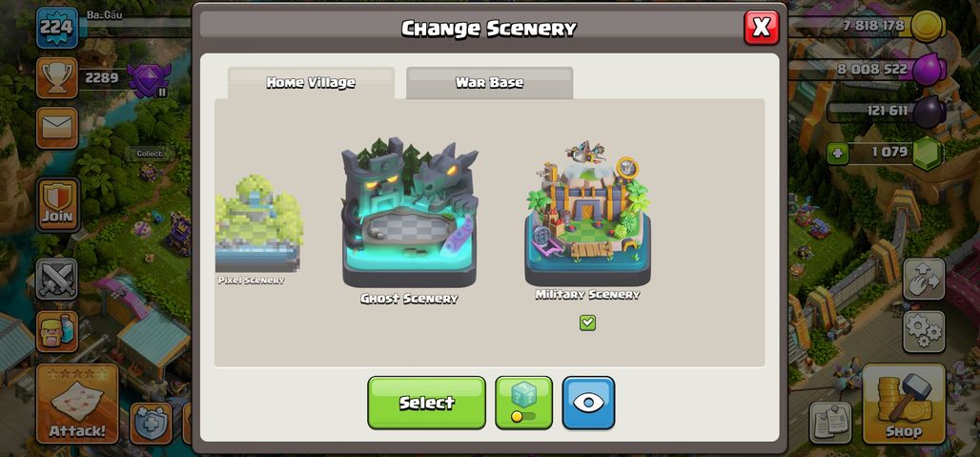Viewport: 980px width, 457px height.
Task: Switch to the Home Village tab
Action: (x=311, y=82)
